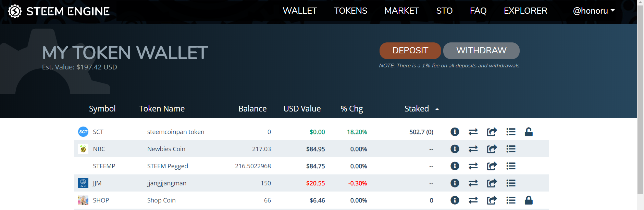Click the Steem Engine logo icon

tap(15, 11)
